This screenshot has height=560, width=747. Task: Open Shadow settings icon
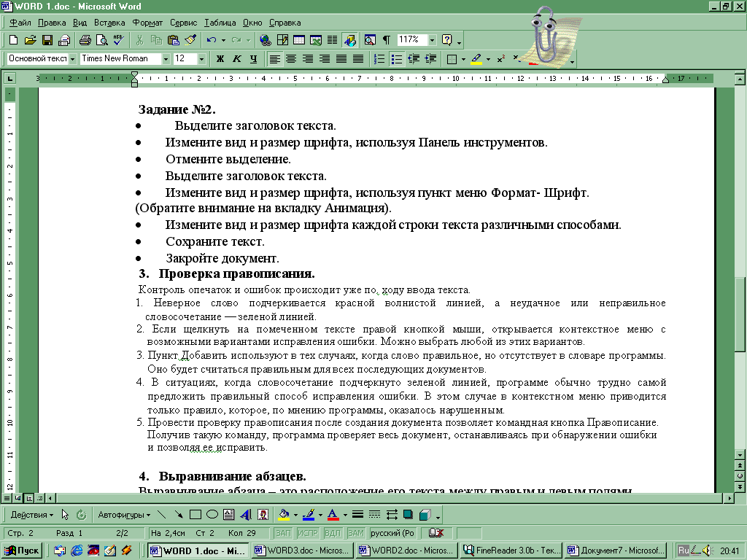click(x=409, y=514)
